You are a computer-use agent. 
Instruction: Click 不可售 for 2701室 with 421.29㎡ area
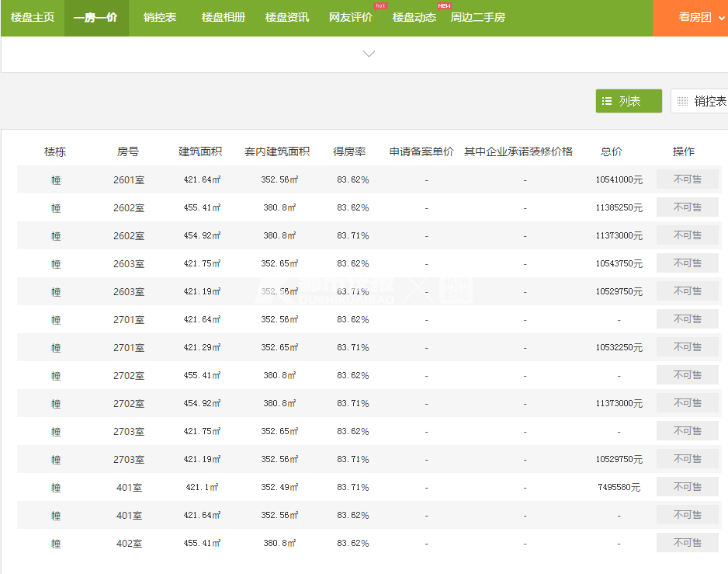[x=688, y=347]
